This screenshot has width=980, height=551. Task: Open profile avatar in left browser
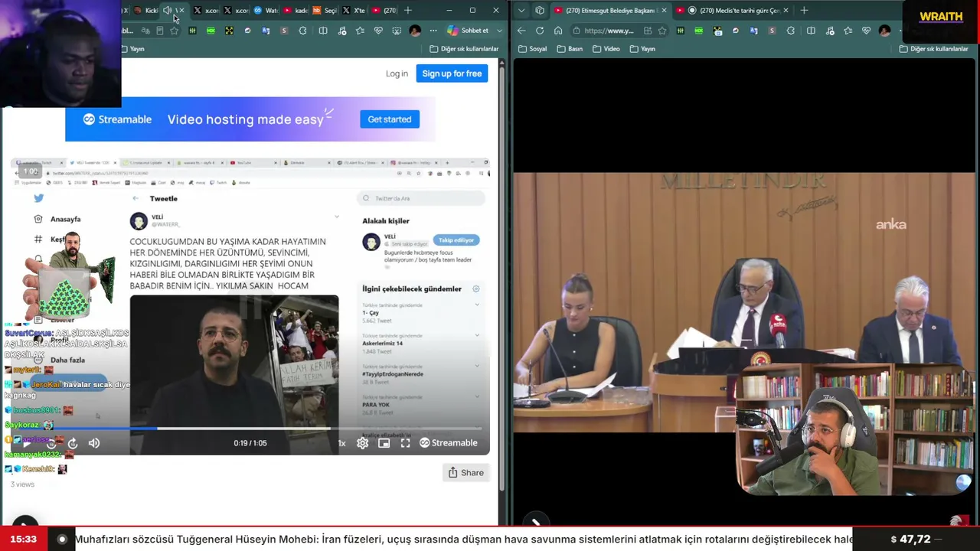pos(415,31)
